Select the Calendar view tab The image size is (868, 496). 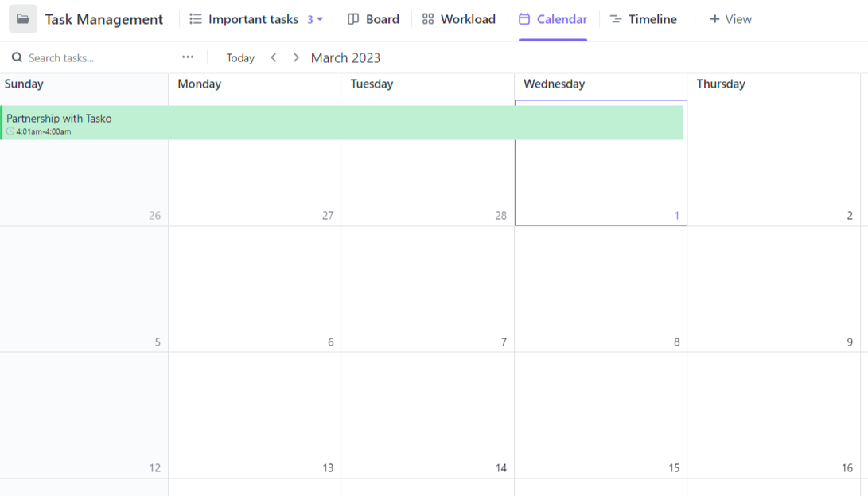tap(553, 19)
